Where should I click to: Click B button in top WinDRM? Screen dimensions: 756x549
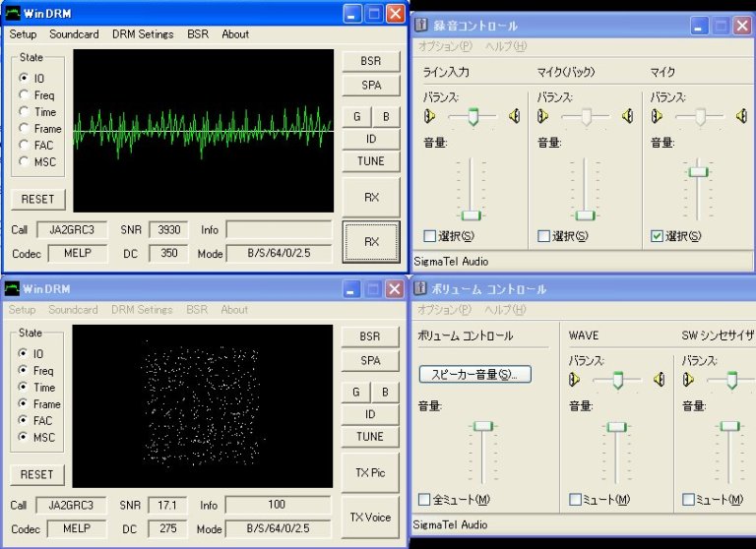point(386,117)
